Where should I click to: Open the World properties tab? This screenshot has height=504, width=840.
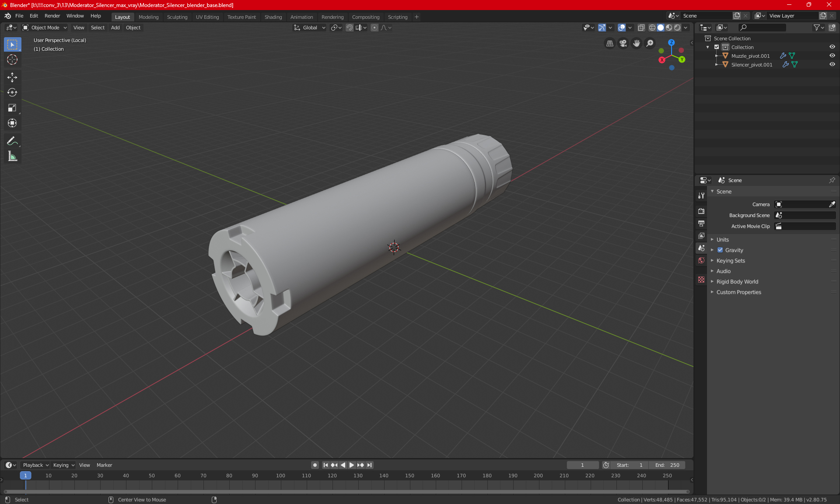pyautogui.click(x=701, y=260)
